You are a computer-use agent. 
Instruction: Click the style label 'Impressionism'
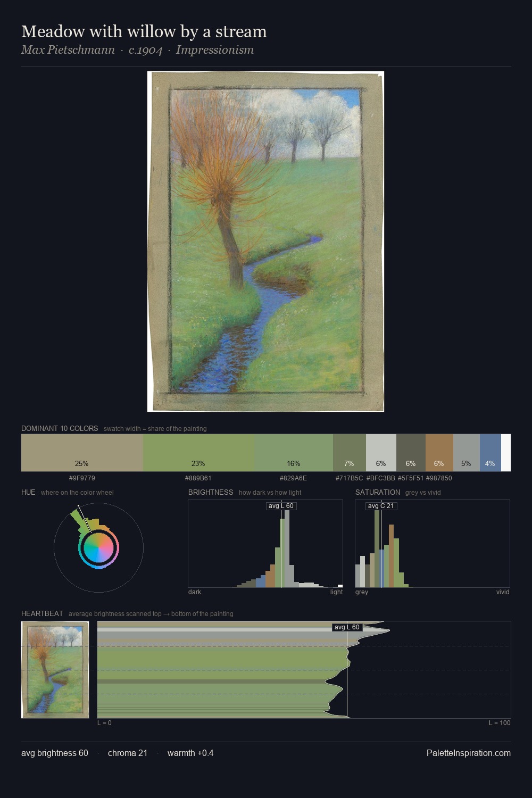point(215,50)
